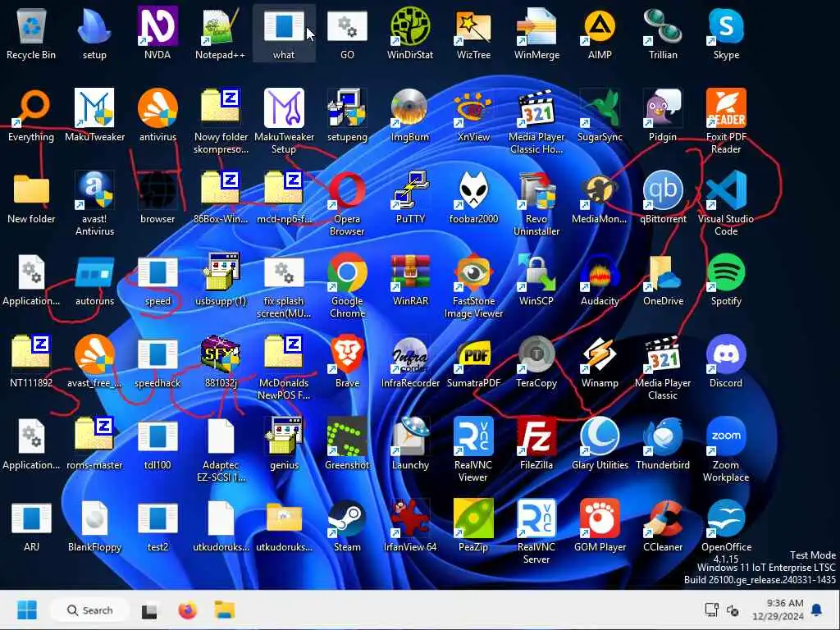Click the Foxit PDF Reader icon
The width and height of the screenshot is (840, 630).
(727, 109)
